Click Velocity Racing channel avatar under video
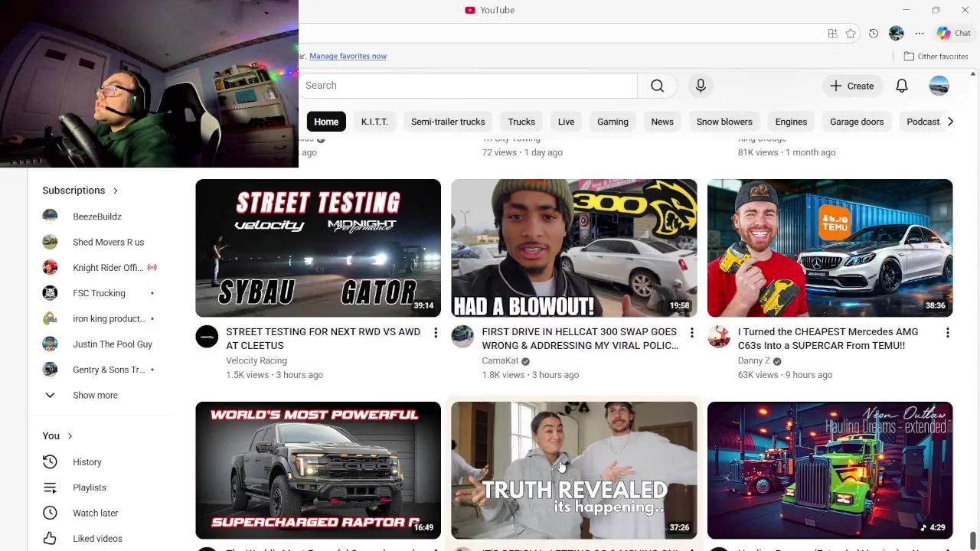 207,337
